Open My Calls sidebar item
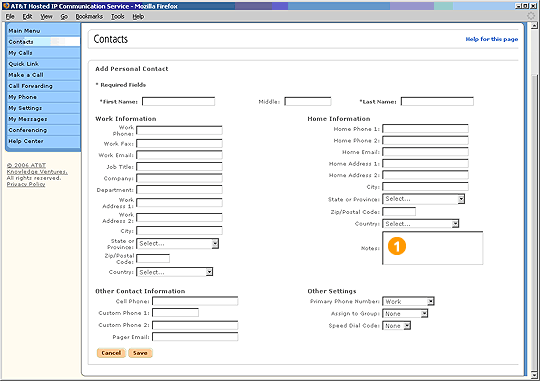540x381 pixels. (x=43, y=53)
